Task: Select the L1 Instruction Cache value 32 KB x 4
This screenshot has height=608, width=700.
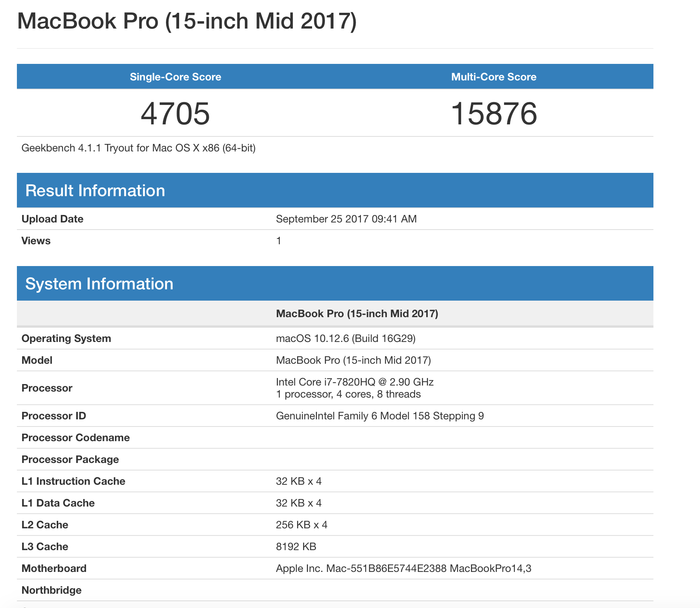Action: tap(299, 481)
